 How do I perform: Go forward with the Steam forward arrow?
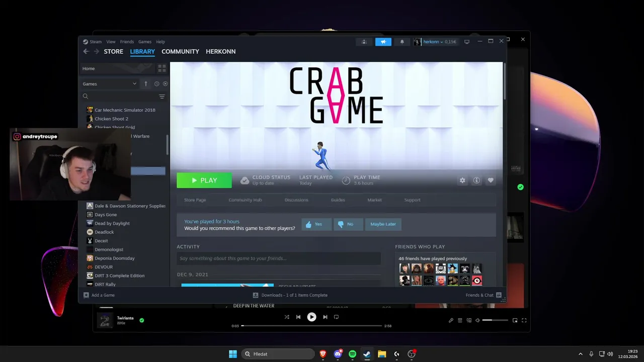(x=96, y=51)
